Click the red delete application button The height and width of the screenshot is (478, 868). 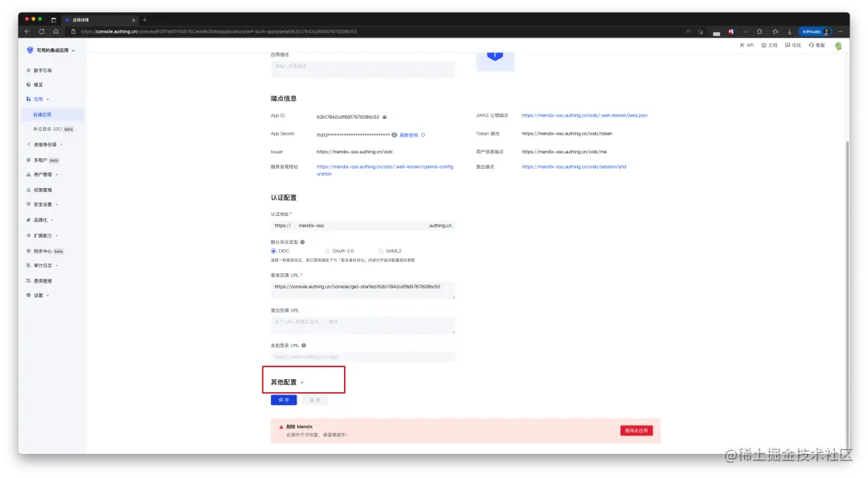point(636,431)
